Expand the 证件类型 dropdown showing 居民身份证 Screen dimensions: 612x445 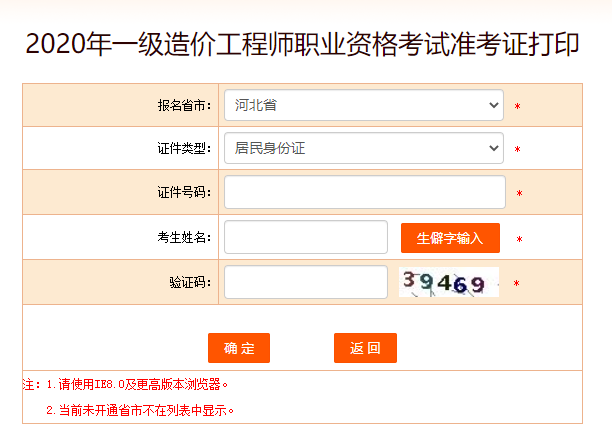point(364,149)
